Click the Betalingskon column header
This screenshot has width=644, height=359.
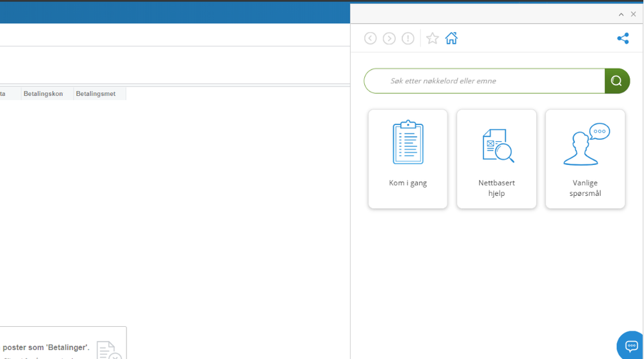[x=47, y=93]
